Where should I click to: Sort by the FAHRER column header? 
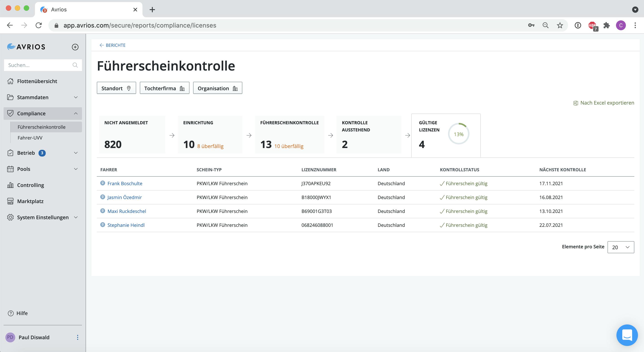pos(109,170)
